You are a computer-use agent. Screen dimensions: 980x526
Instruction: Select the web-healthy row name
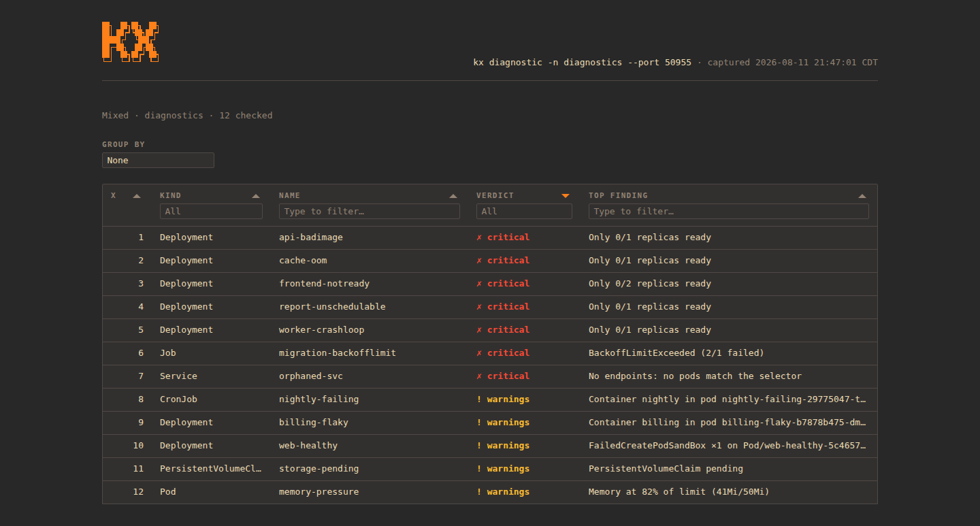pos(308,446)
